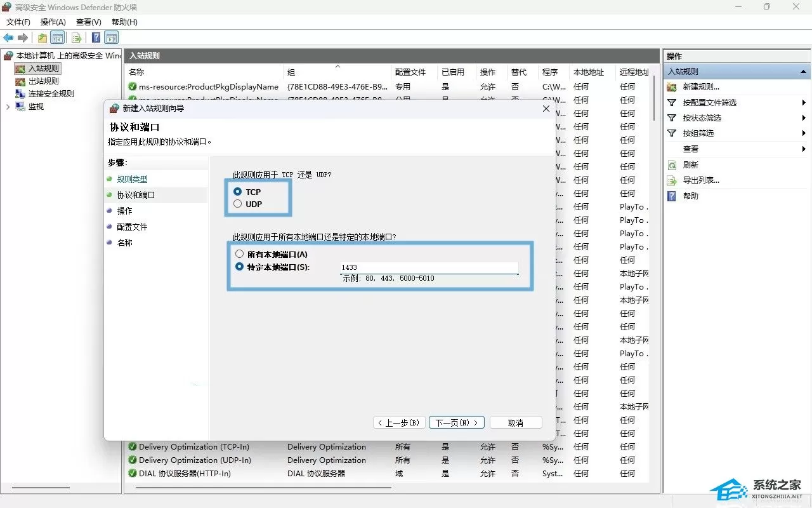The width and height of the screenshot is (812, 508).
Task: Collapse the 入站规则 actions section header arrow
Action: coord(803,72)
